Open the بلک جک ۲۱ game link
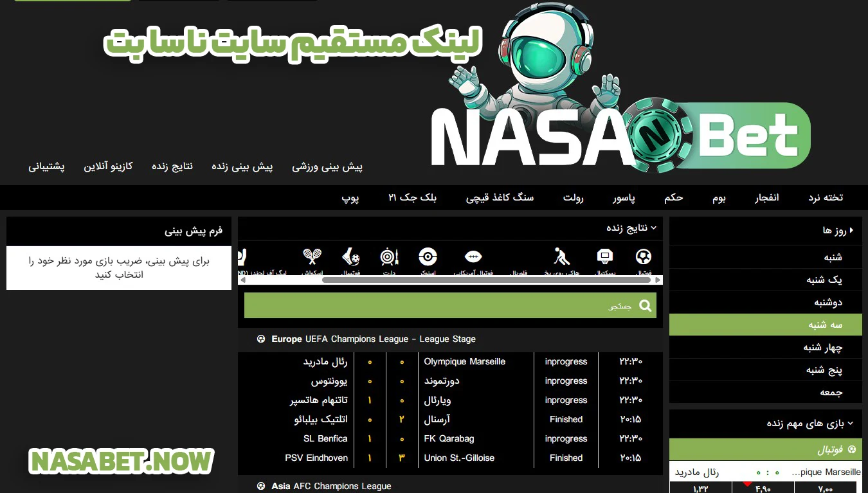868x493 pixels. click(412, 198)
